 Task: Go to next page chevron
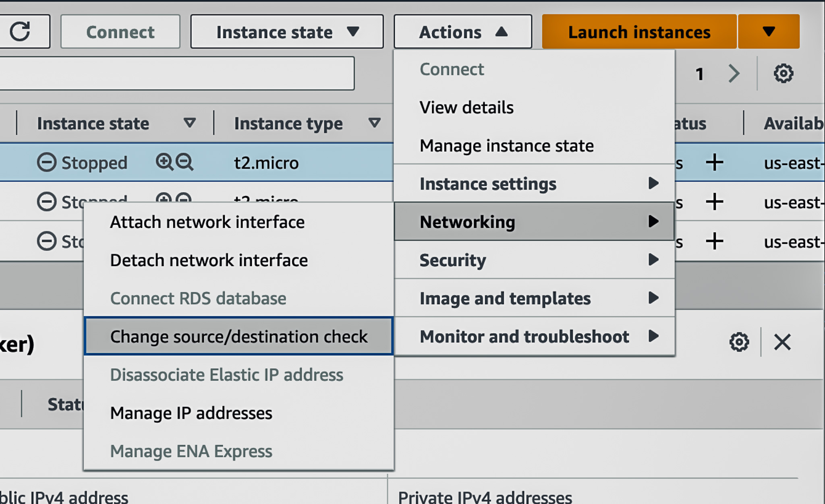[x=734, y=74]
